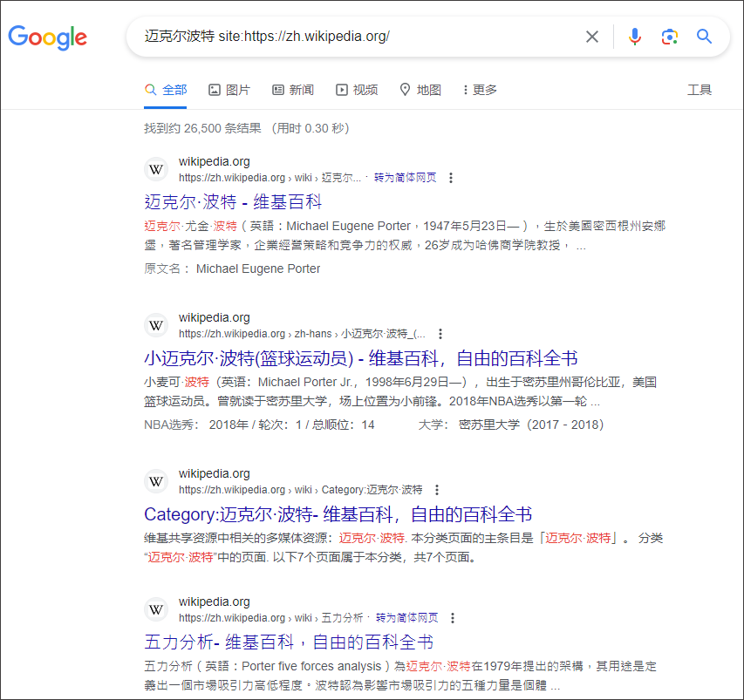Switch to the 新闻 tab

pyautogui.click(x=293, y=90)
